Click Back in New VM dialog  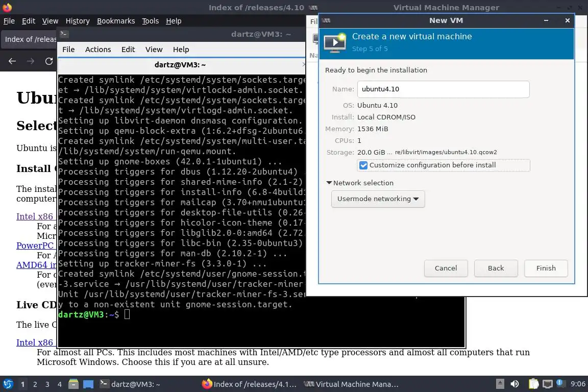point(496,268)
